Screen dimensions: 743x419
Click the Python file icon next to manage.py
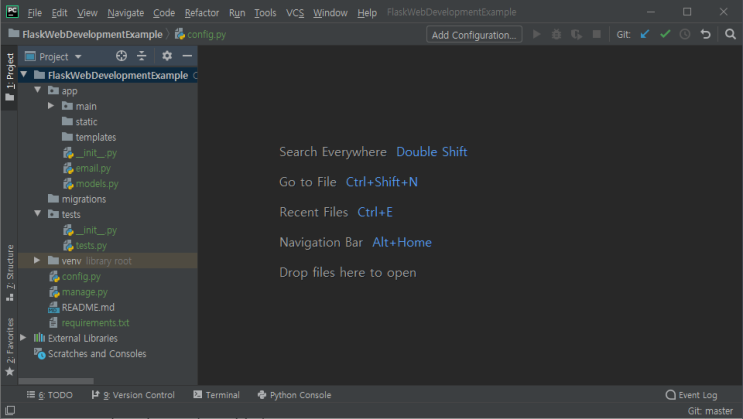(x=54, y=292)
